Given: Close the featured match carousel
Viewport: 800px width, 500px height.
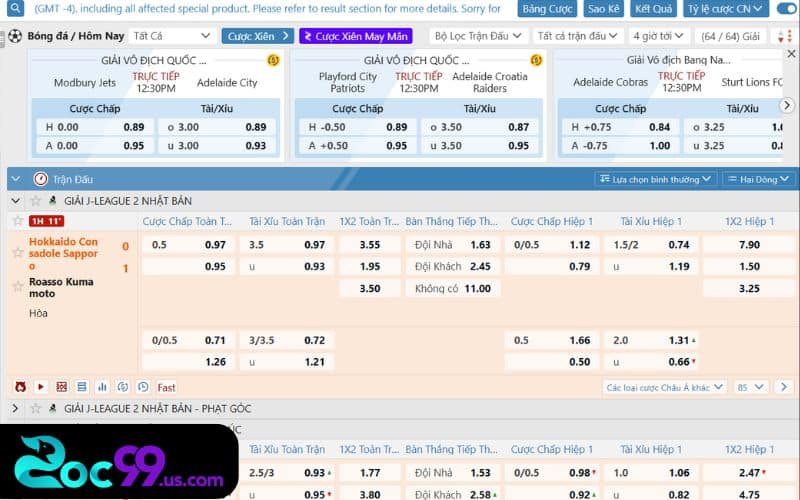Looking at the screenshot, I should point(791,54).
